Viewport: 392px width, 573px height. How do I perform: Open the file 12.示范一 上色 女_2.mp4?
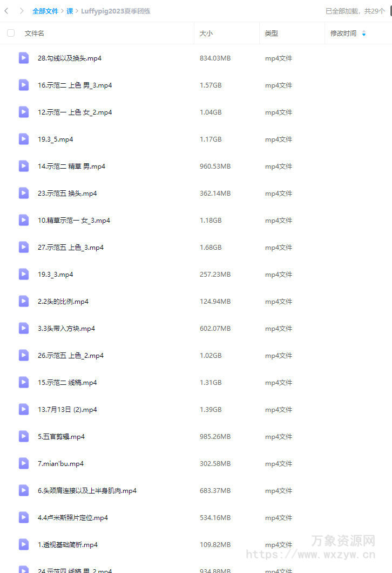coord(75,112)
